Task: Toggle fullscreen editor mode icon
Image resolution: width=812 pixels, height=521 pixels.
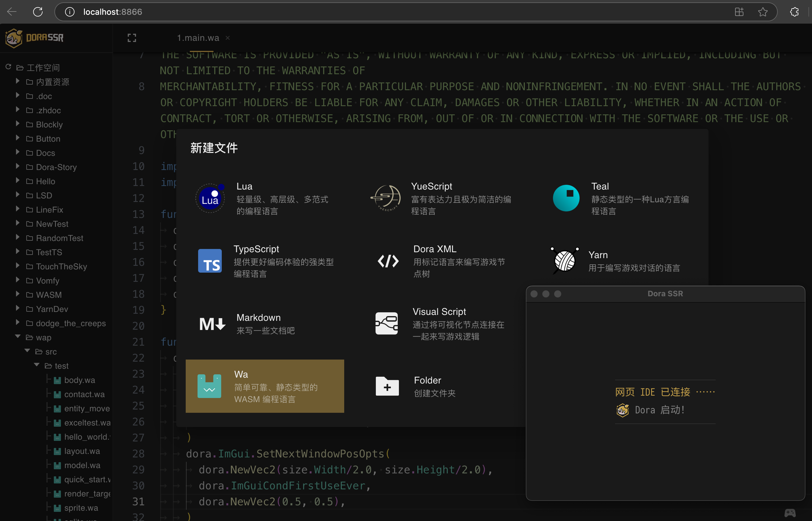Action: coord(132,38)
